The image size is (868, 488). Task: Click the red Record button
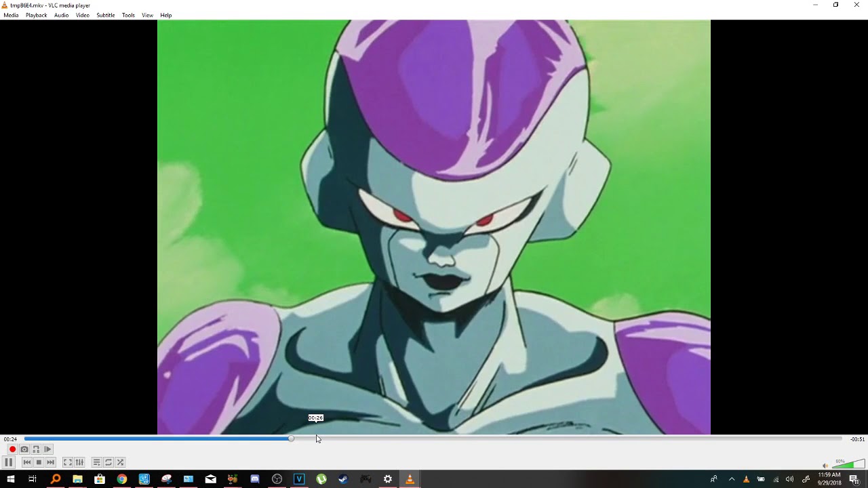[12, 449]
